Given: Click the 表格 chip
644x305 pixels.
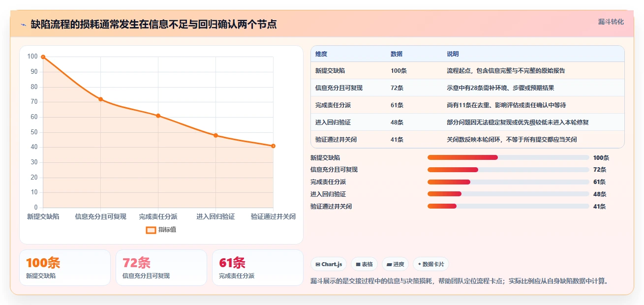Looking at the screenshot, I should 365,264.
